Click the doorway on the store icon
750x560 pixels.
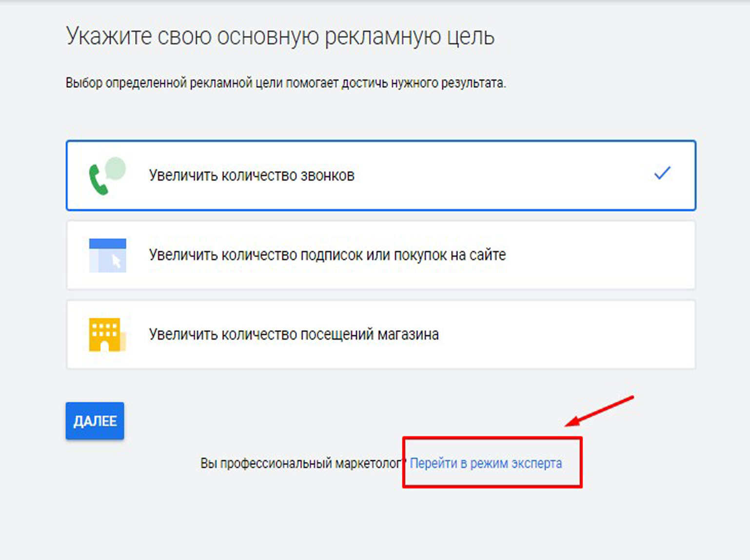click(x=104, y=347)
